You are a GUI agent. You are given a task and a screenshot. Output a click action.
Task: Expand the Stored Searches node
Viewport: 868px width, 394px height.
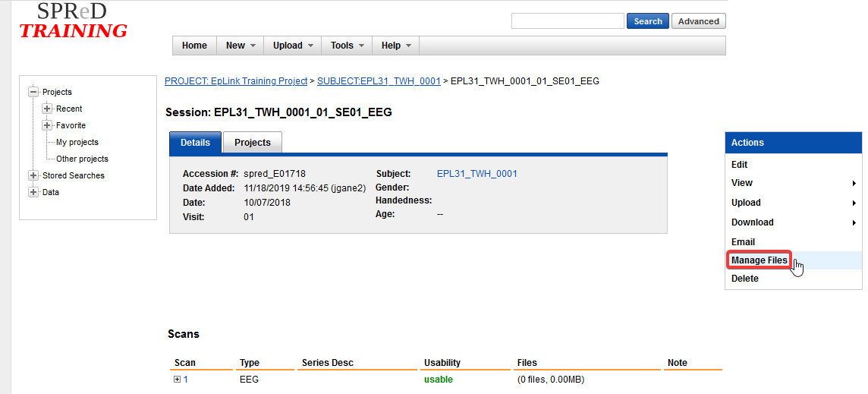[x=33, y=175]
